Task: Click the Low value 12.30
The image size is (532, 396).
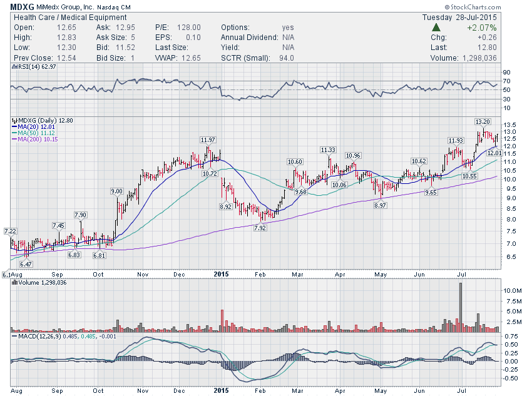Action: point(66,48)
